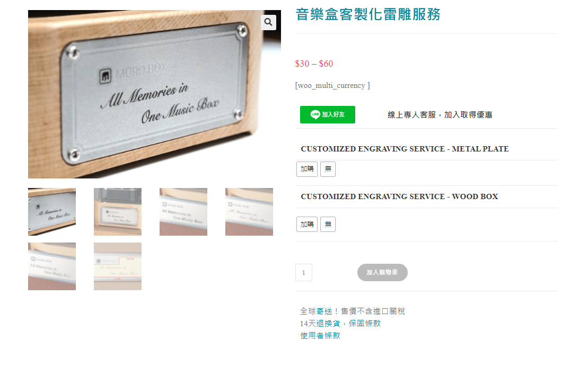Select 無 option for metal plate engraving
This screenshot has height=367, width=588.
[328, 169]
